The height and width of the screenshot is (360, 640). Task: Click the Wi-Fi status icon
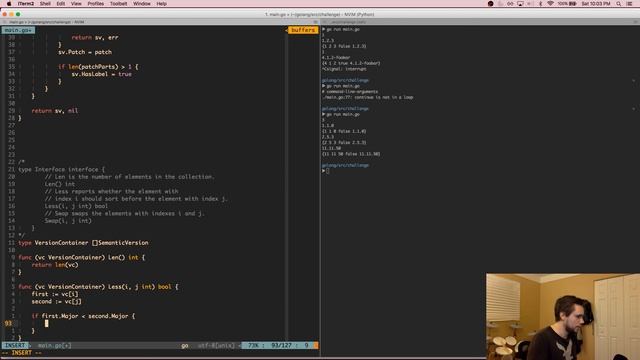coord(550,4)
